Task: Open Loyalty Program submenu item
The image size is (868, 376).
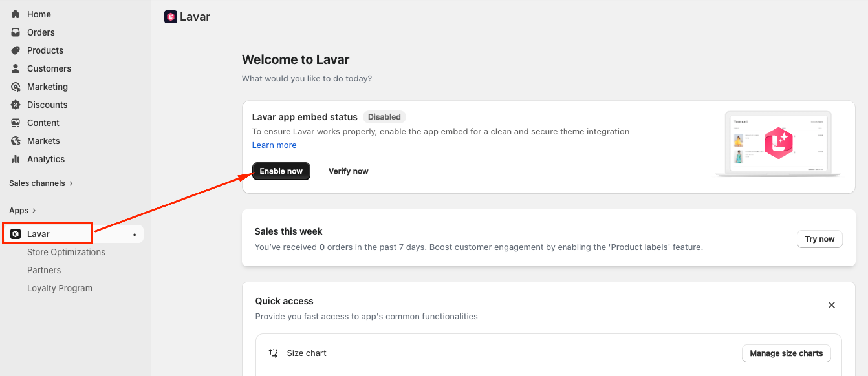Action: 60,288
